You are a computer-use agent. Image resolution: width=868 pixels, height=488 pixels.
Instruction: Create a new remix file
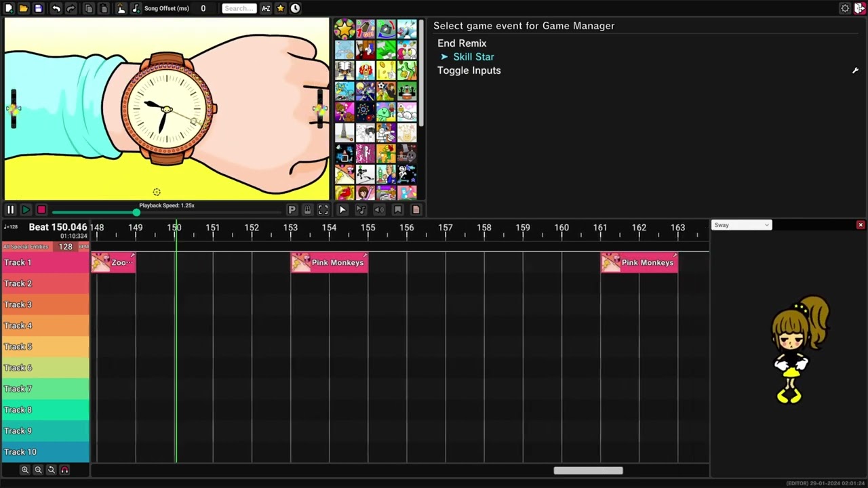[9, 8]
